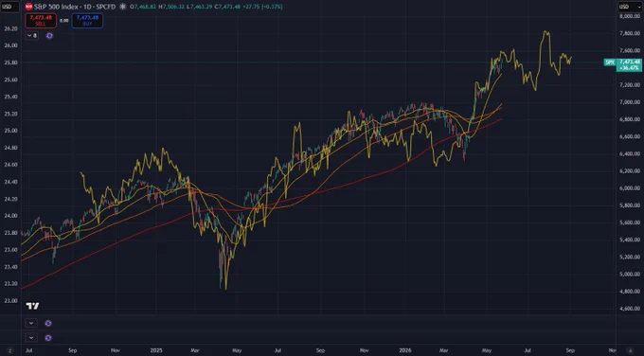Click the 2025 label on the time axis
This screenshot has width=644, height=356.
[x=156, y=350]
